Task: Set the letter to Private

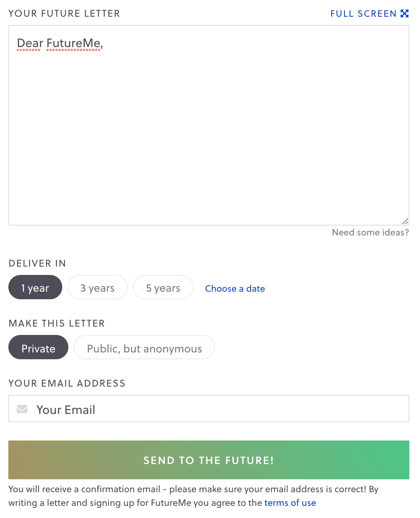Action: point(38,347)
